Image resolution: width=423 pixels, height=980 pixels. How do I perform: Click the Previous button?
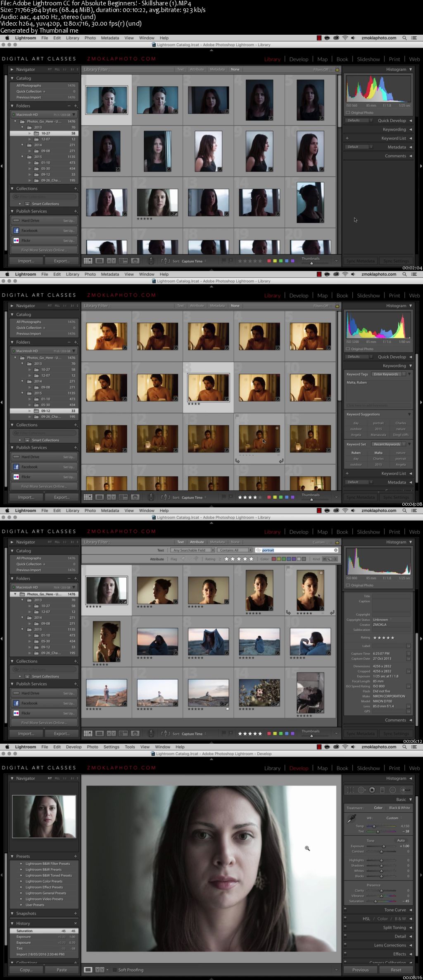361,970
